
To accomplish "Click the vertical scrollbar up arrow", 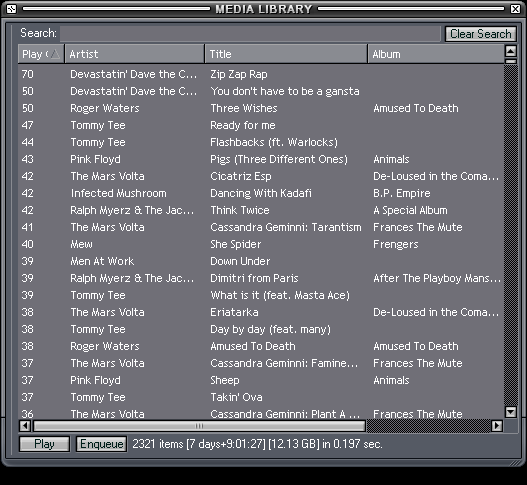I will pos(511,51).
